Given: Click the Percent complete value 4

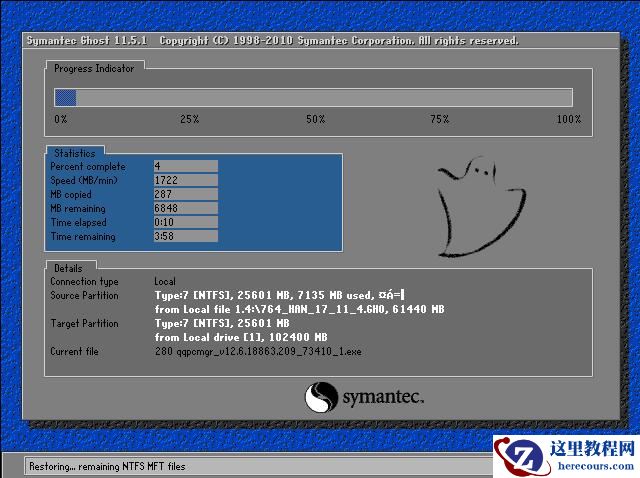Looking at the screenshot, I should click(x=186, y=166).
